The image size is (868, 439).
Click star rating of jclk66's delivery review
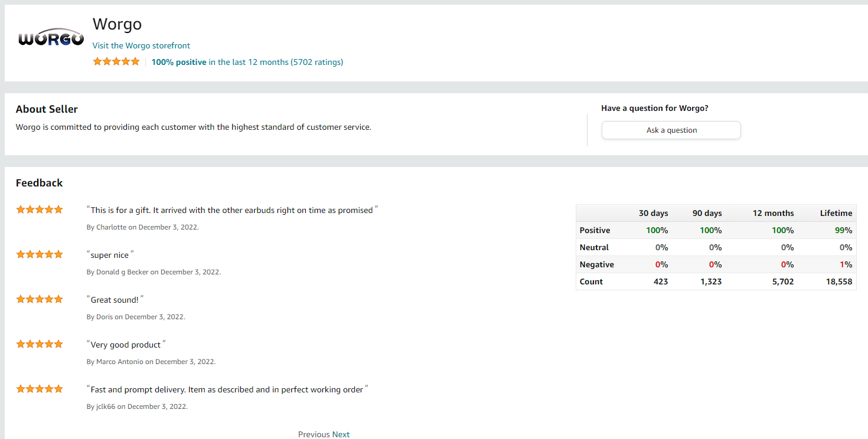[x=39, y=389]
